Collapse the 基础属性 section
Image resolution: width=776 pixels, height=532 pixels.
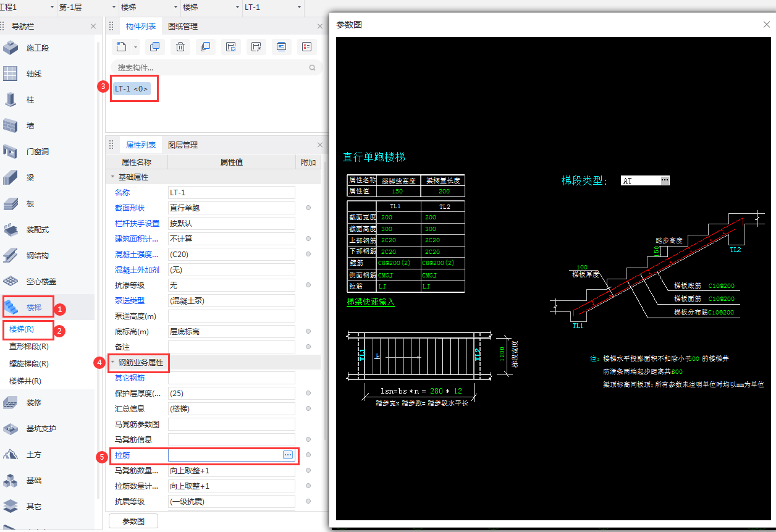pyautogui.click(x=112, y=177)
